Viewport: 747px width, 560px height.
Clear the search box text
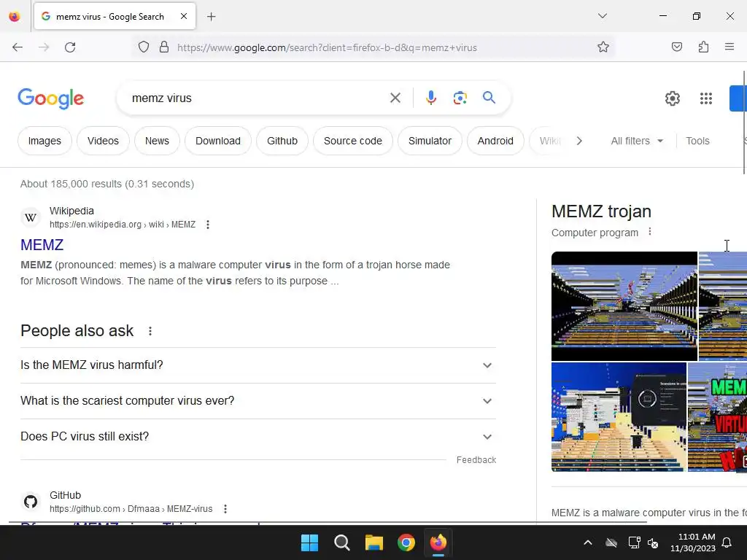395,98
